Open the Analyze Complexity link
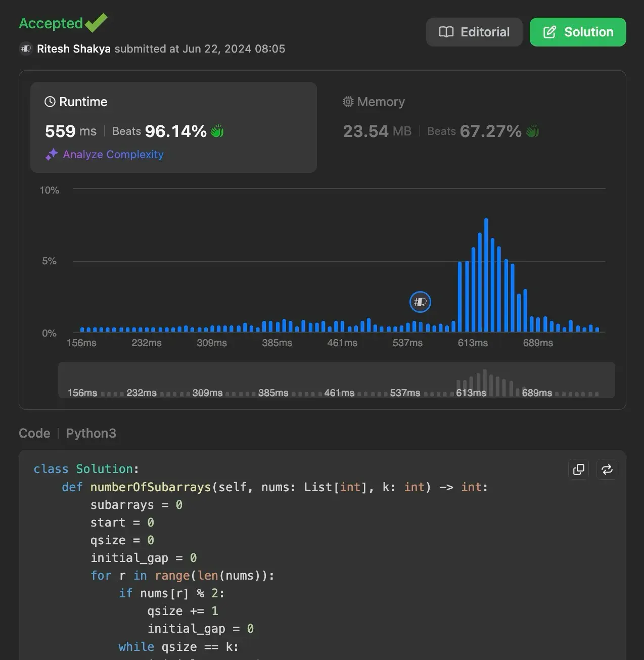 click(x=113, y=155)
